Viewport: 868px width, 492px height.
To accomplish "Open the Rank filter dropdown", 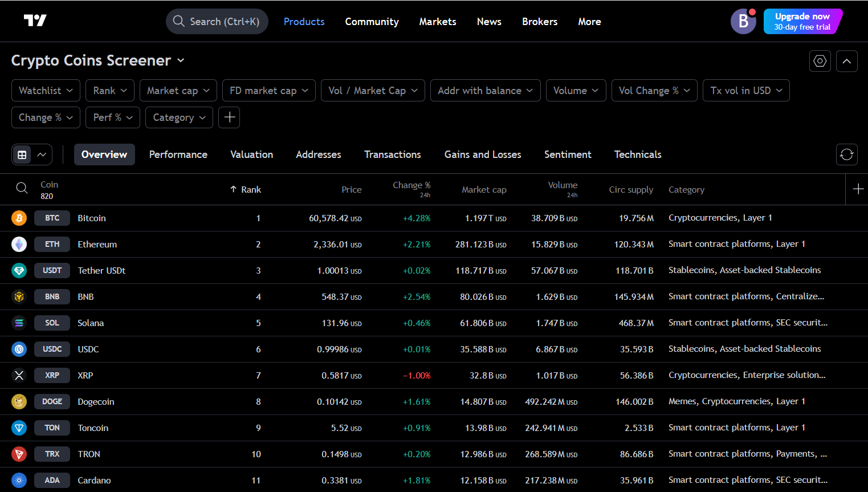I will [110, 91].
